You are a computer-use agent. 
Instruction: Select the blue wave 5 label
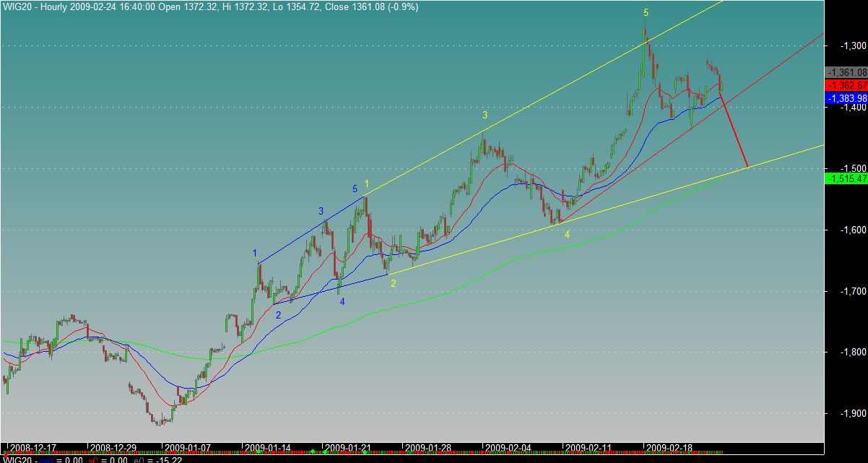(x=355, y=189)
